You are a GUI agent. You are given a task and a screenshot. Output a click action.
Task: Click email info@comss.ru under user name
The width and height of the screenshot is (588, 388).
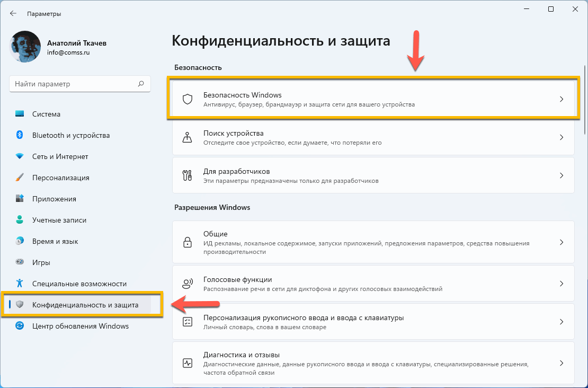[68, 52]
